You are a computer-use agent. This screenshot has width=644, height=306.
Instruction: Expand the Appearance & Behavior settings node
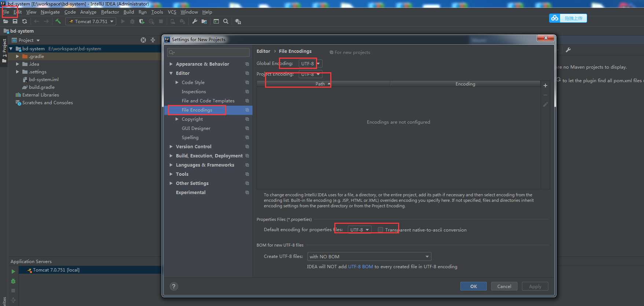[171, 64]
